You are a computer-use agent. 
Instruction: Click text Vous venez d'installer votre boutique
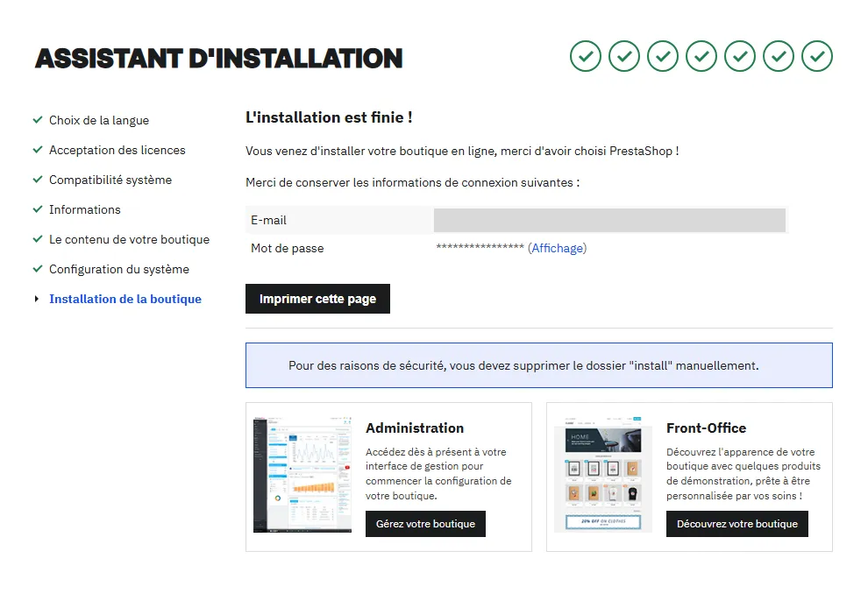tap(462, 151)
